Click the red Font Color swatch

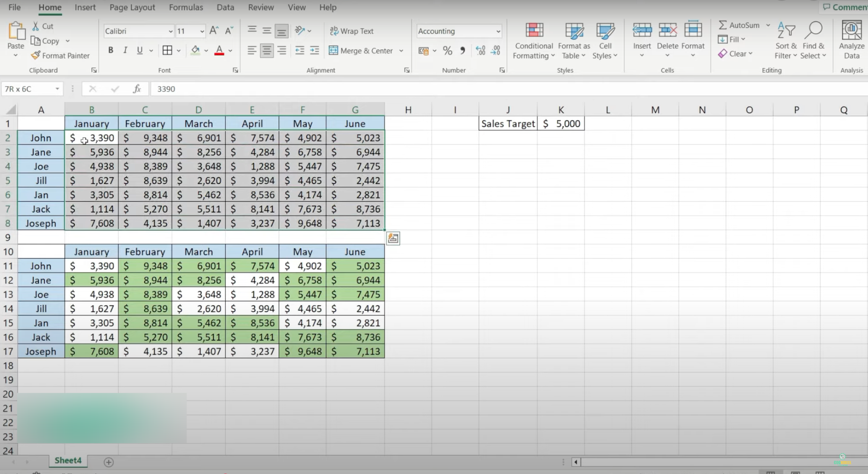tap(219, 51)
